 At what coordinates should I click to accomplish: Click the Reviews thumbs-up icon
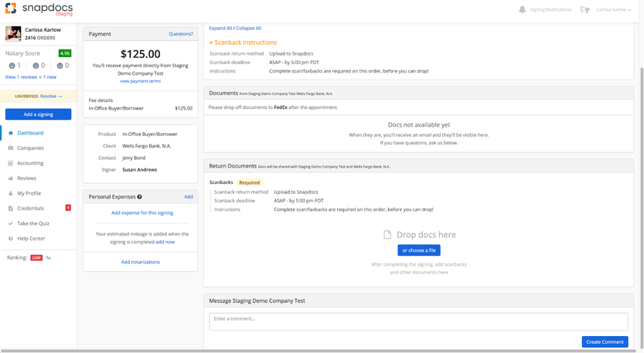(11, 178)
